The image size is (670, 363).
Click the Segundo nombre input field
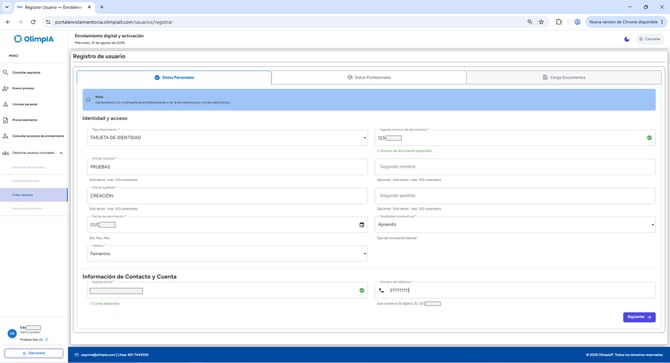point(515,167)
